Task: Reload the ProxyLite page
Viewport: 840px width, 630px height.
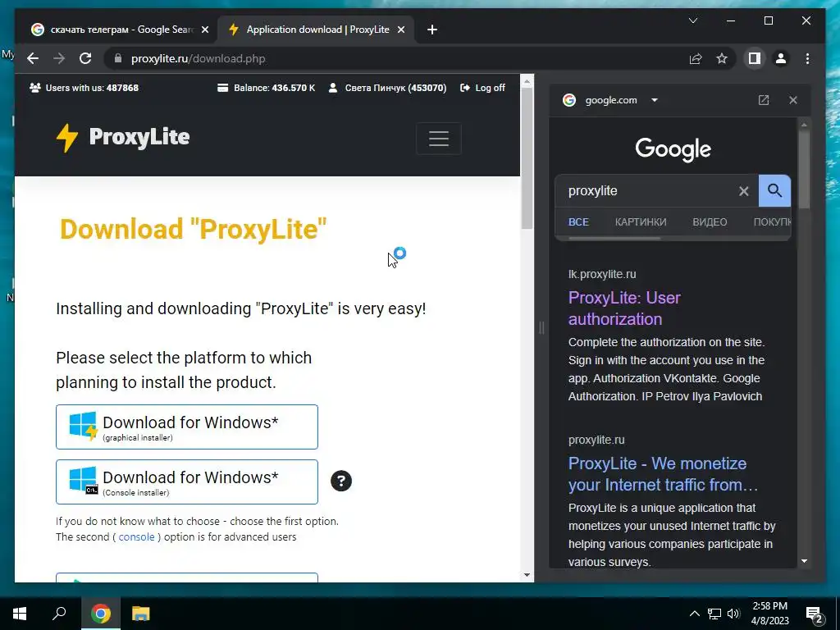Action: [x=85, y=58]
